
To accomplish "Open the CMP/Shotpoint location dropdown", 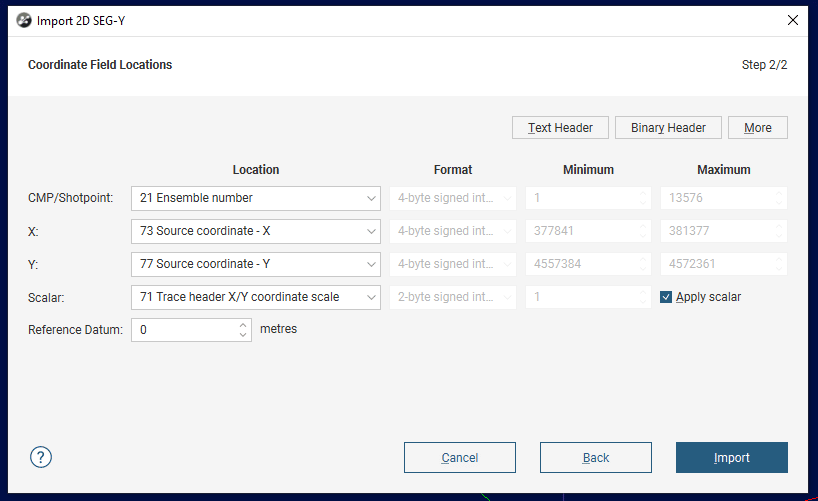I will (256, 198).
